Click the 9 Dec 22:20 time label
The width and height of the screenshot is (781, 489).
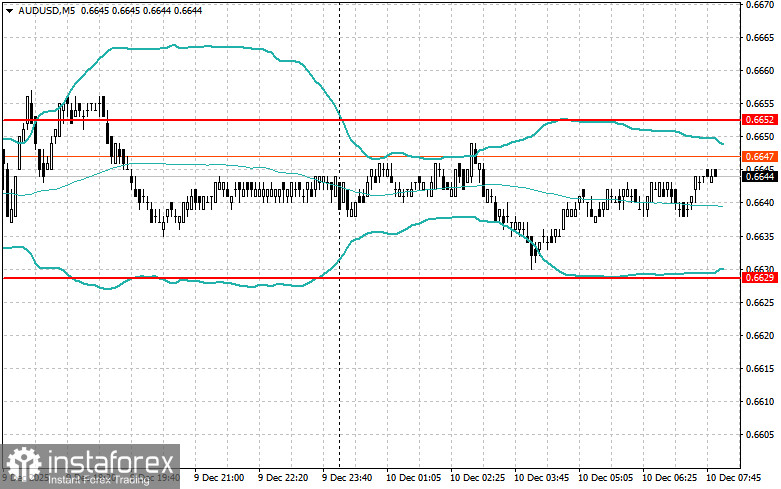(x=283, y=478)
